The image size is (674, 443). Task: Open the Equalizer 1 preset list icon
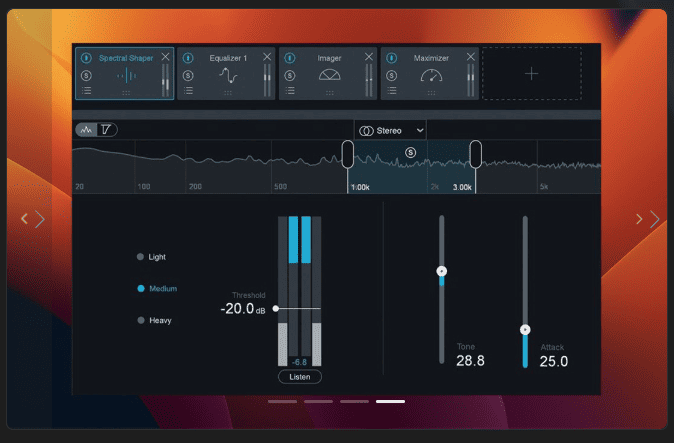(188, 90)
